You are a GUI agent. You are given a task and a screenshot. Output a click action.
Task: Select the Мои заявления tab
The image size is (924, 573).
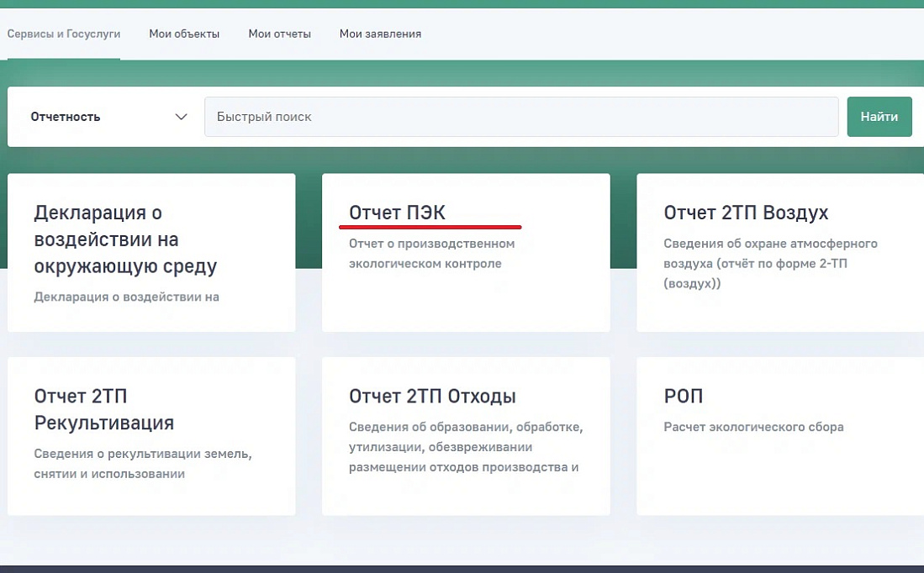[x=380, y=34]
